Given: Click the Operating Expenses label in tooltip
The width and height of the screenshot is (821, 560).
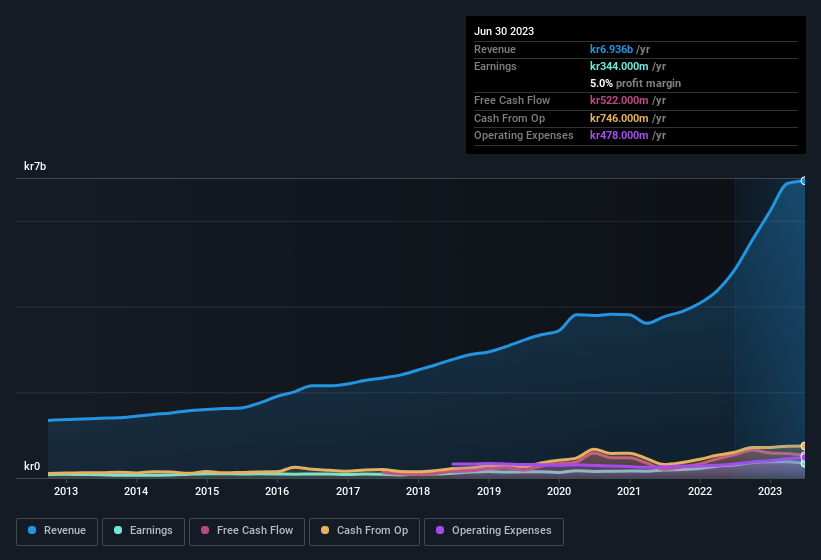Looking at the screenshot, I should tap(524, 135).
